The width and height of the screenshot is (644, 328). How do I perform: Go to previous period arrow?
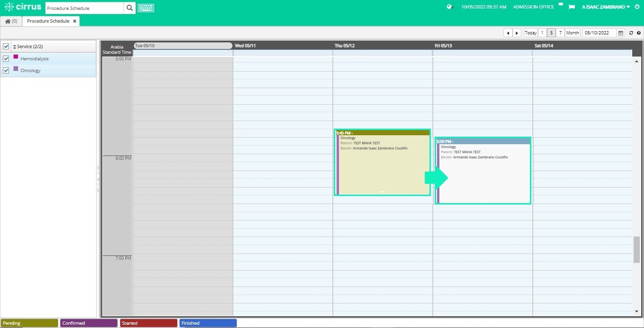click(x=508, y=33)
